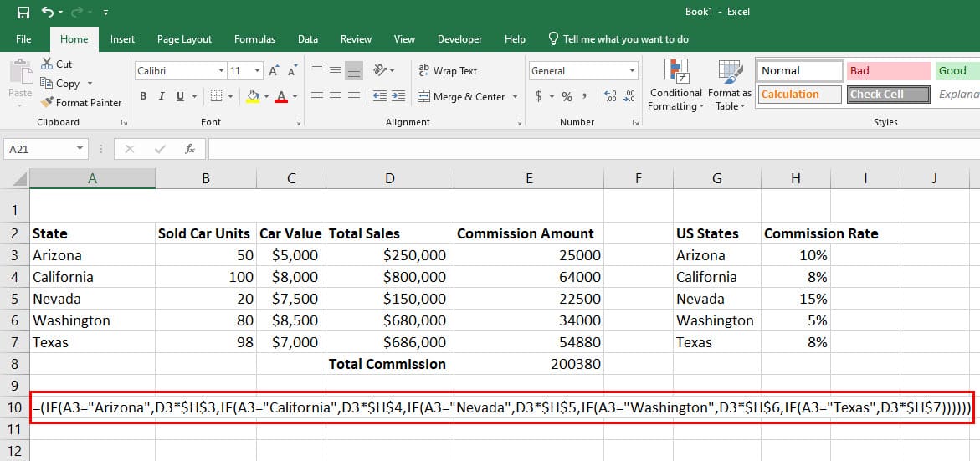Apply the Good cell style
980x461 pixels.
coord(957,70)
